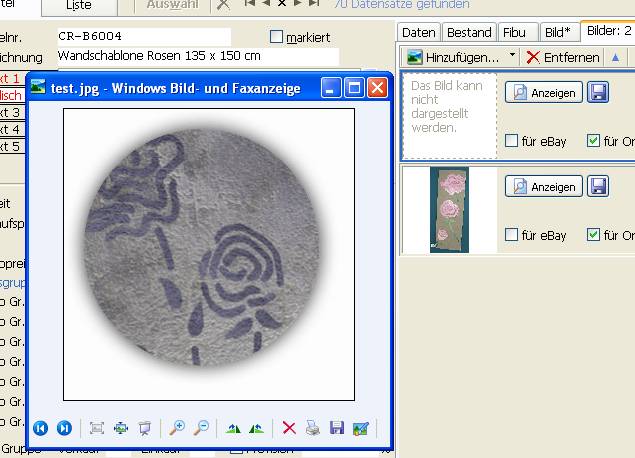The height and width of the screenshot is (458, 635).
Task: Click Anzeigen for the first image
Action: tap(544, 92)
